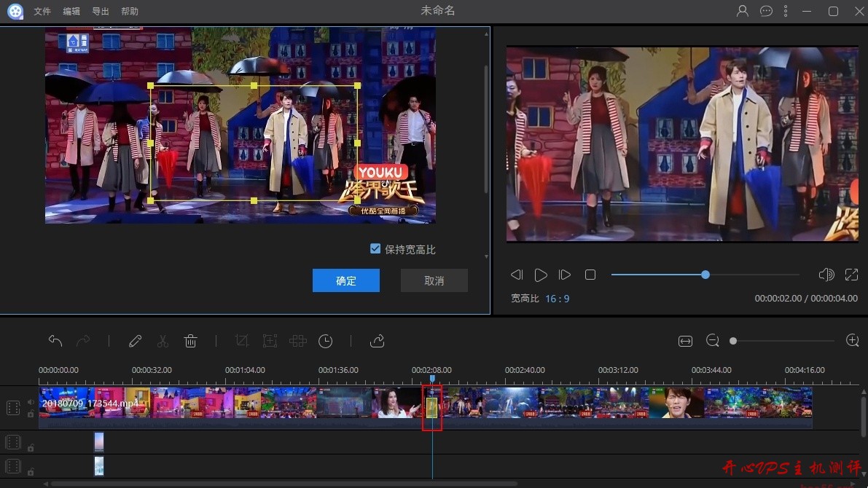868x488 pixels.
Task: Toggle lock on the main video track
Action: pos(31,414)
